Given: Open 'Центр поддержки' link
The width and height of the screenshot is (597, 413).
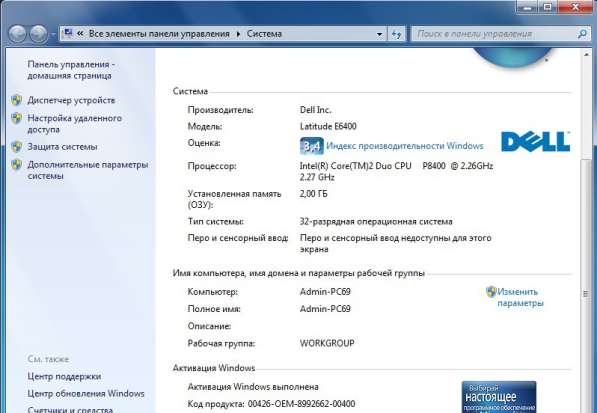Looking at the screenshot, I should point(64,376).
